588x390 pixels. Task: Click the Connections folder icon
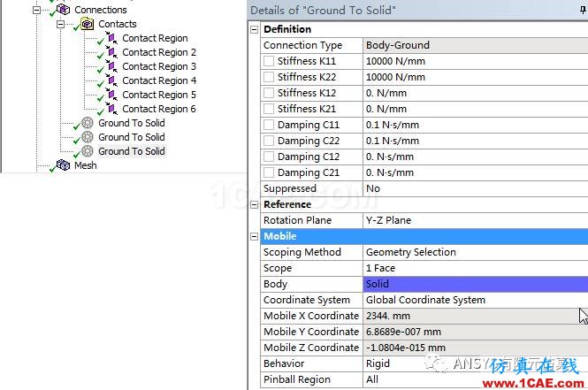(63, 10)
